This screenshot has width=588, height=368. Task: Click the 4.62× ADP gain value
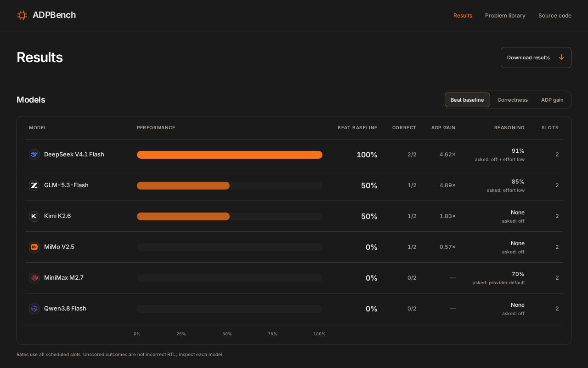(x=447, y=155)
